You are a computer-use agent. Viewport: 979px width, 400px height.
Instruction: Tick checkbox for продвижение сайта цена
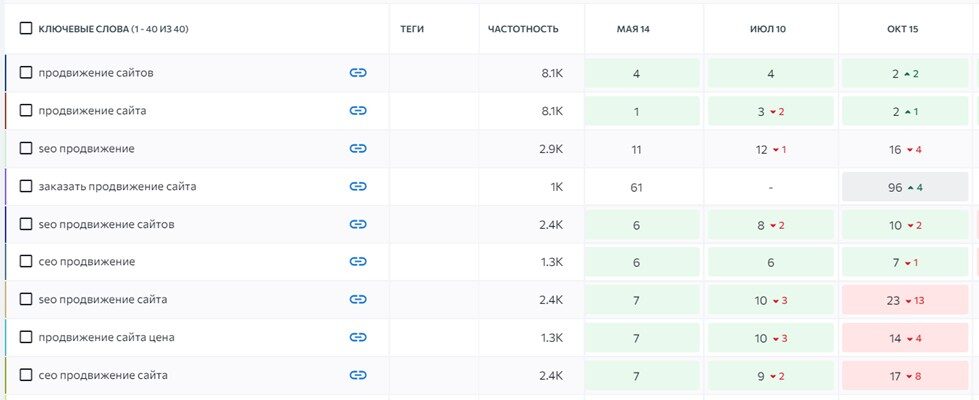point(26,337)
